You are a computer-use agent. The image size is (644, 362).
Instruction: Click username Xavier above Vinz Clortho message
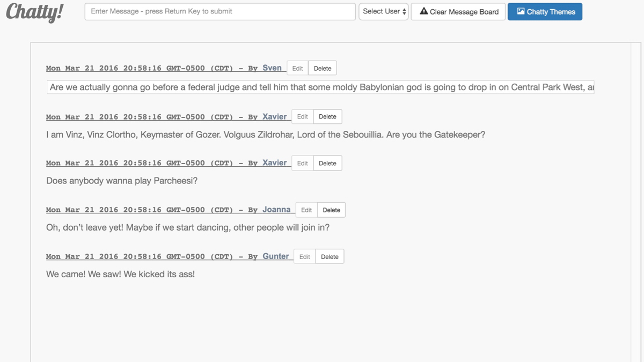[275, 116]
